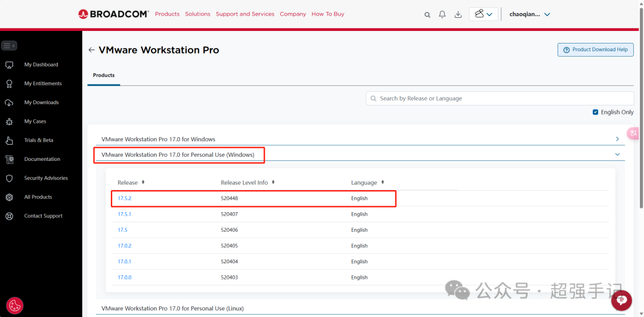Click the pink translate floating icon
Screen dimensions: 644x317
point(634,133)
